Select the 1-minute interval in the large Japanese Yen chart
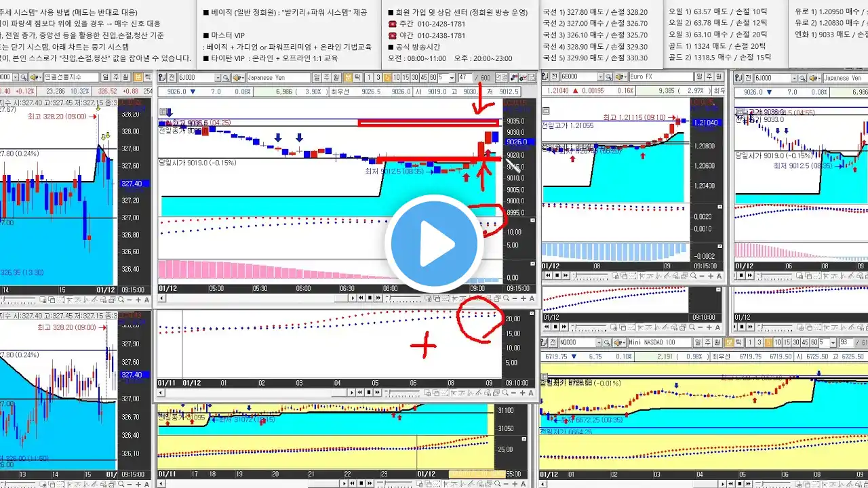This screenshot has width=868, height=488. click(x=368, y=78)
